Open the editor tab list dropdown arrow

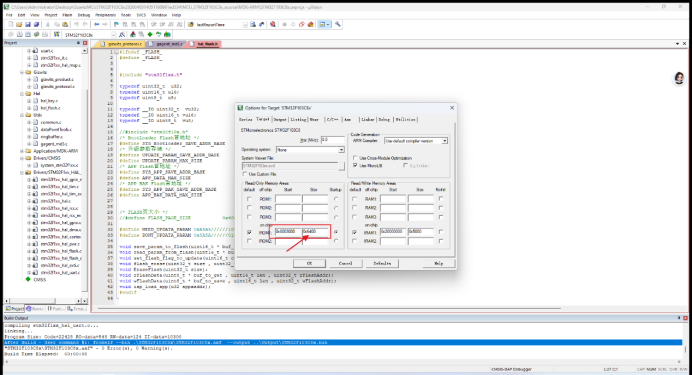point(678,44)
